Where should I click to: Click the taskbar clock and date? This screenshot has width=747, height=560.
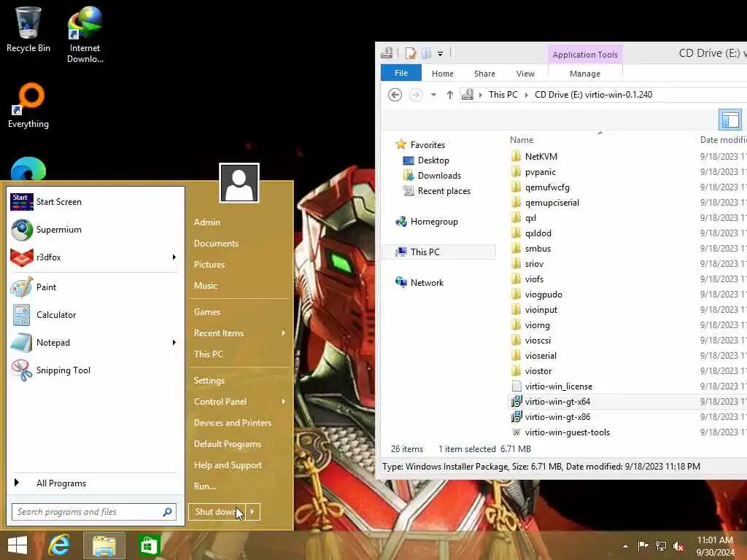point(715,546)
